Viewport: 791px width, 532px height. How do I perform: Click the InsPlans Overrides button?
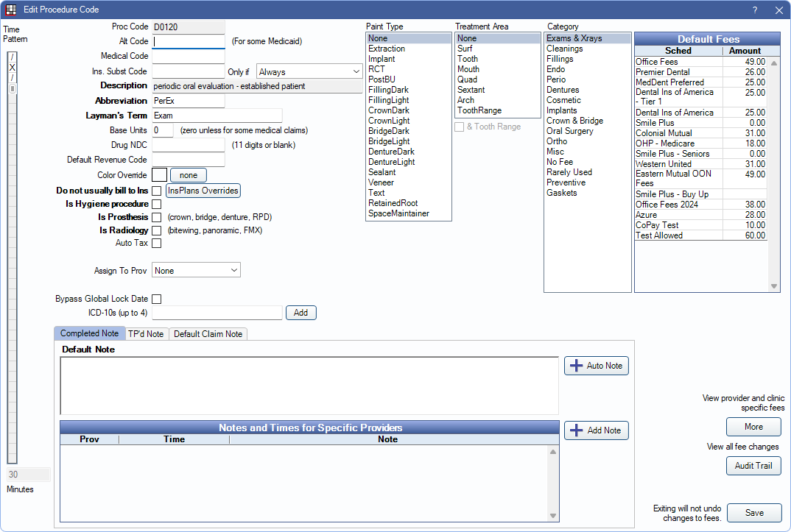click(203, 191)
